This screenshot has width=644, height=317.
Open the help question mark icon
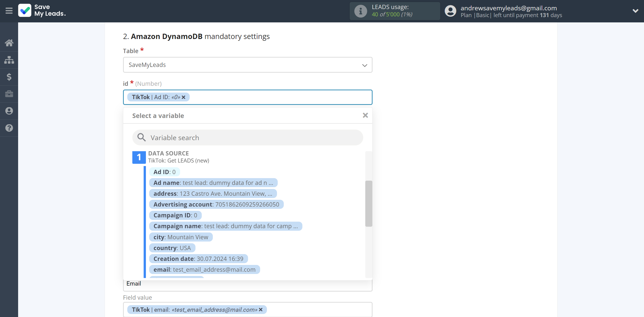9,128
